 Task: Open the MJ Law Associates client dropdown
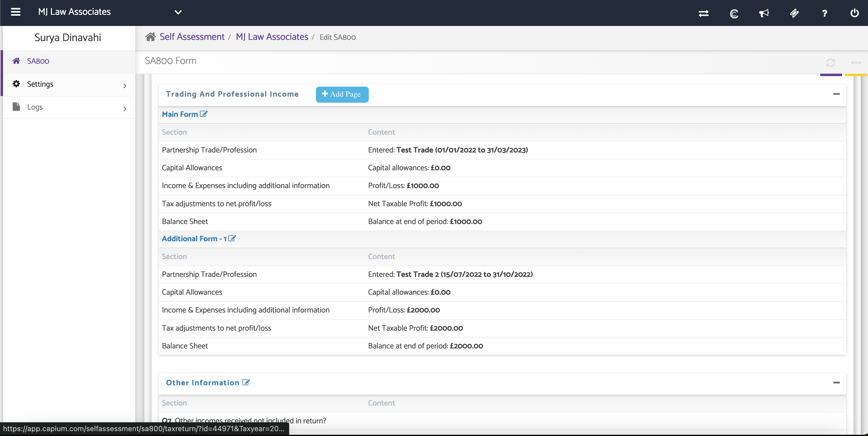178,12
